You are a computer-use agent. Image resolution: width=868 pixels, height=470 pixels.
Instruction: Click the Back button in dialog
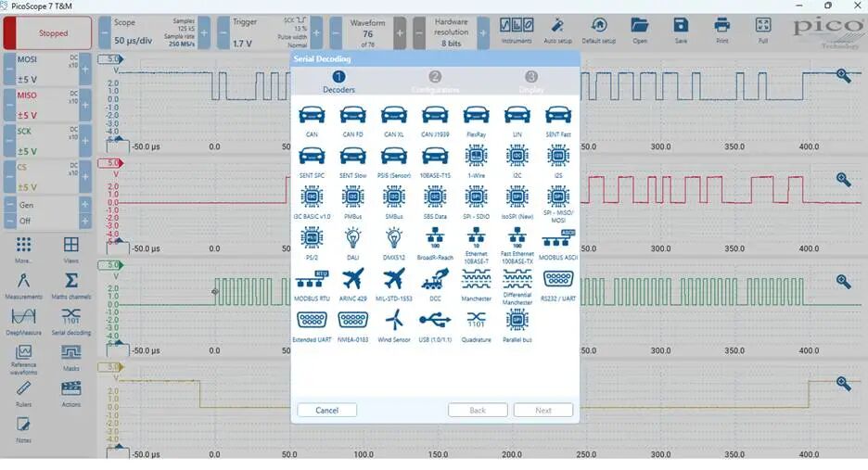tap(478, 411)
